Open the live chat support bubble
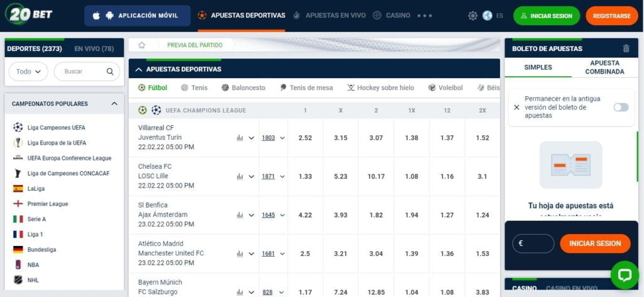This screenshot has height=297, width=644. [x=624, y=275]
